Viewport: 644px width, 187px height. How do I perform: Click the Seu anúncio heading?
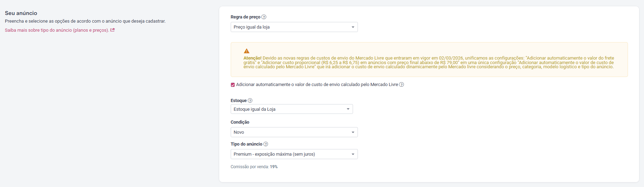[x=21, y=13]
